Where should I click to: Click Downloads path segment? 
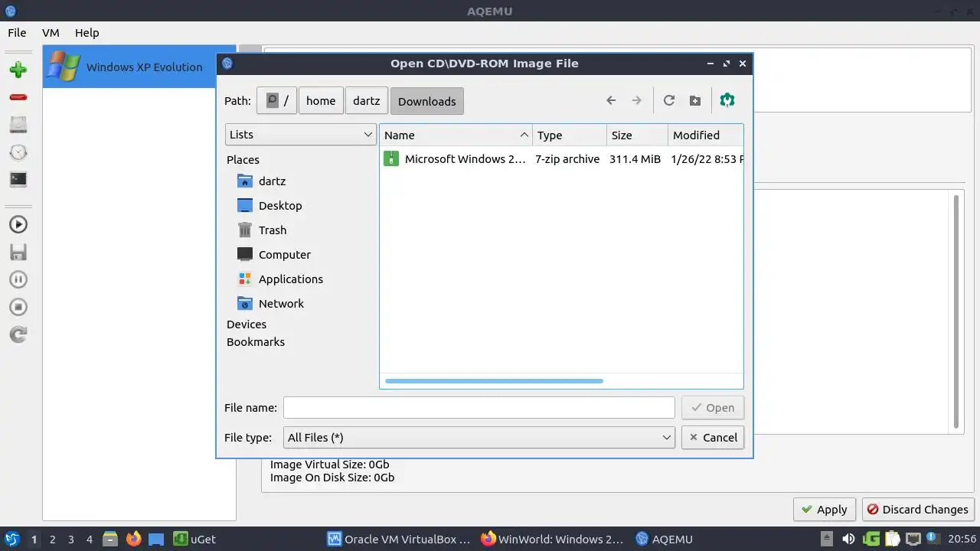426,101
